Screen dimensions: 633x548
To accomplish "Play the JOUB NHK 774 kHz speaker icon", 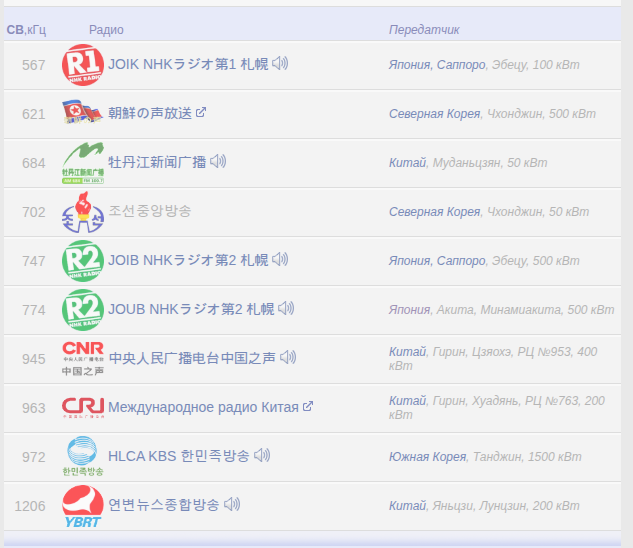I will (286, 309).
